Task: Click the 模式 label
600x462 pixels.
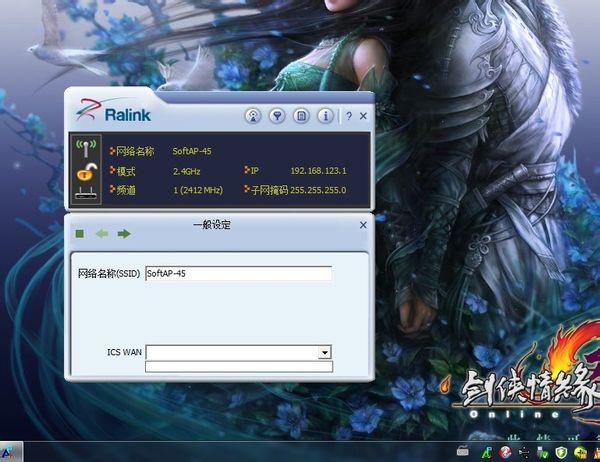Action: coord(126,171)
